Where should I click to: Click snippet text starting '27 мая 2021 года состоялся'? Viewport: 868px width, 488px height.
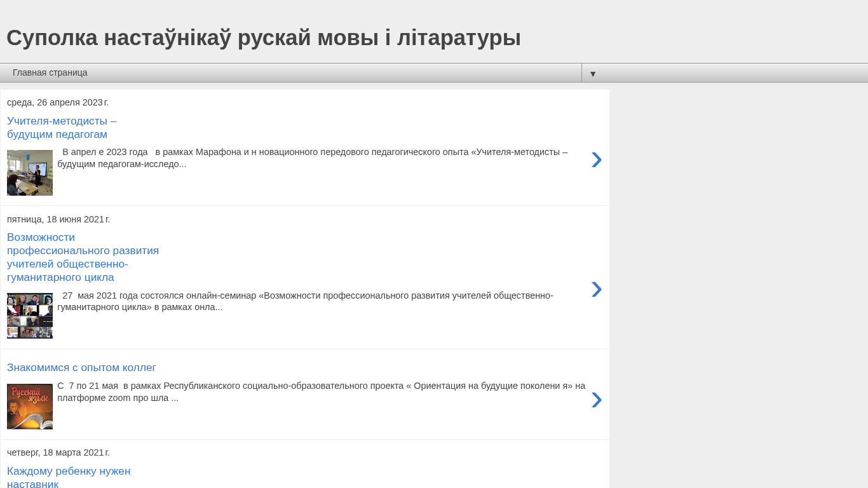306,301
